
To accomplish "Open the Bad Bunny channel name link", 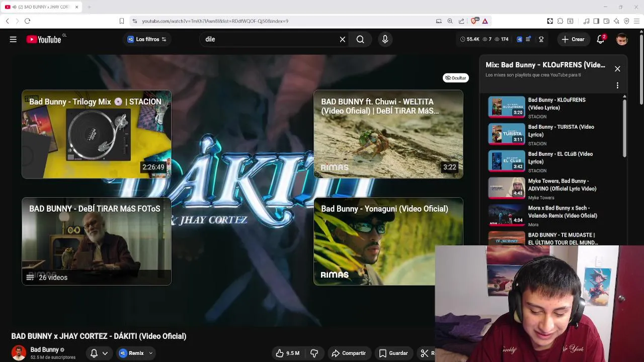I will point(44,349).
